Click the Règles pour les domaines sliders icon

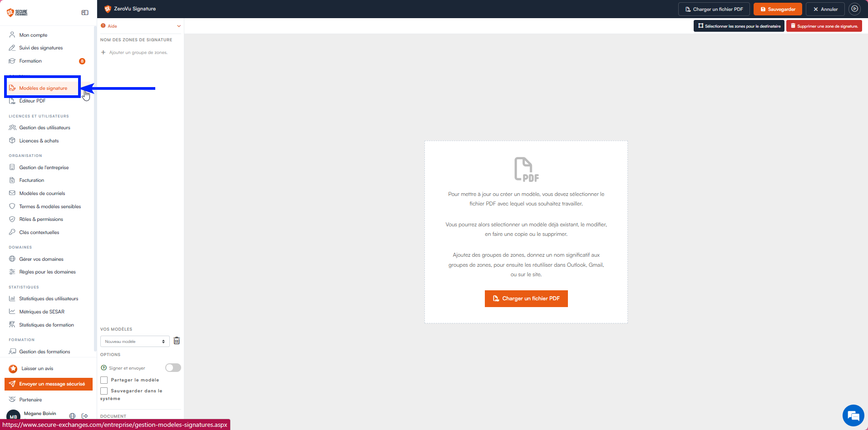(12, 272)
